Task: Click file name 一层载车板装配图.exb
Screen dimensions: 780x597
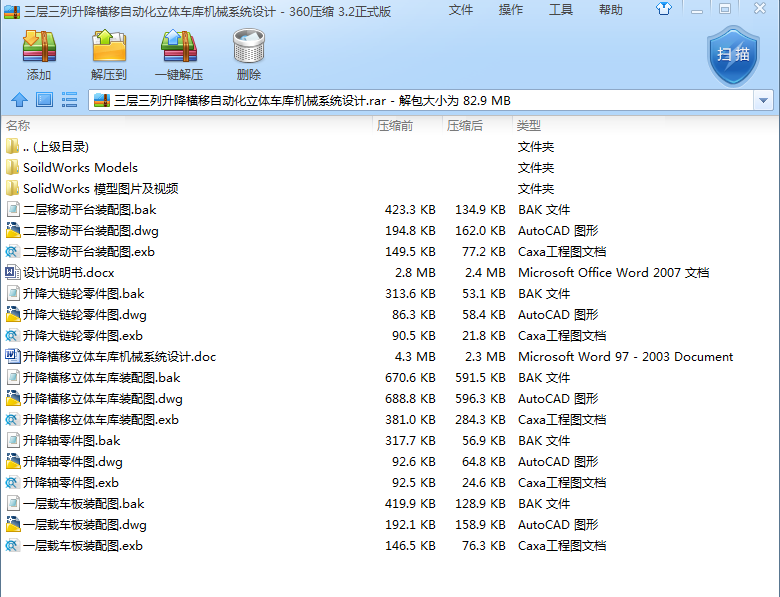Action: pyautogui.click(x=83, y=546)
